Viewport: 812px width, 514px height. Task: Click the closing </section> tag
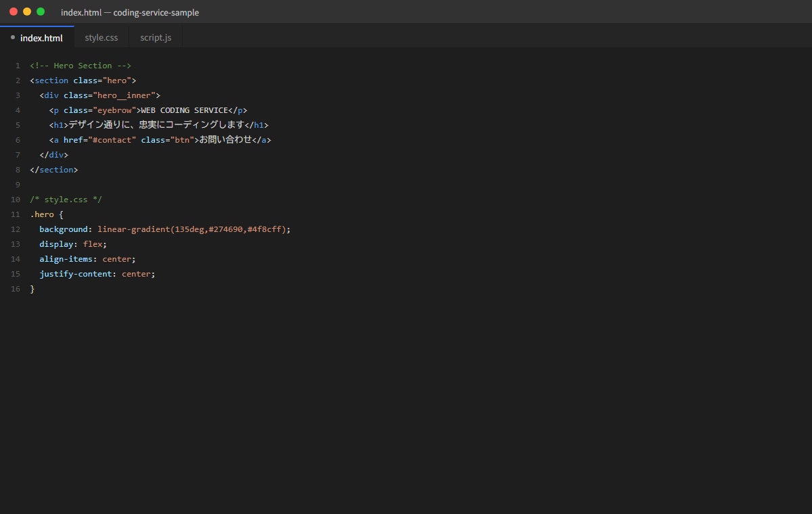(x=54, y=170)
